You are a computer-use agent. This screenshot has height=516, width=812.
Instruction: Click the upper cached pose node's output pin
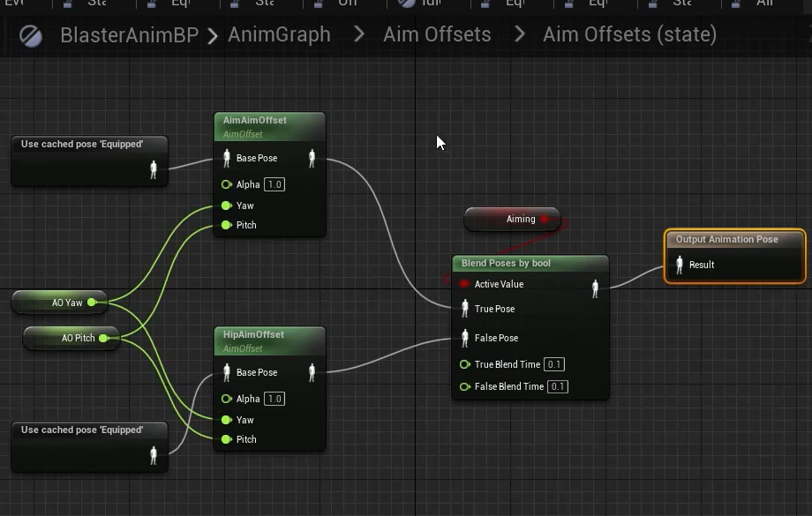pyautogui.click(x=154, y=169)
